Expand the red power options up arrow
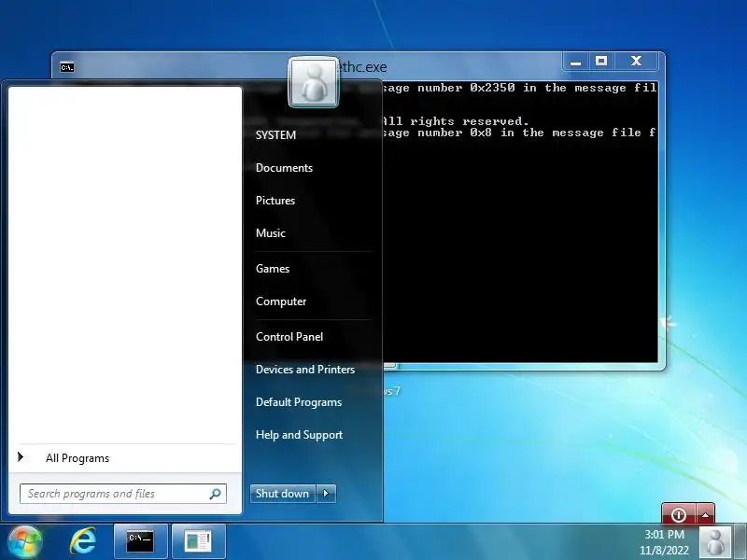The width and height of the screenshot is (747, 560). click(705, 514)
